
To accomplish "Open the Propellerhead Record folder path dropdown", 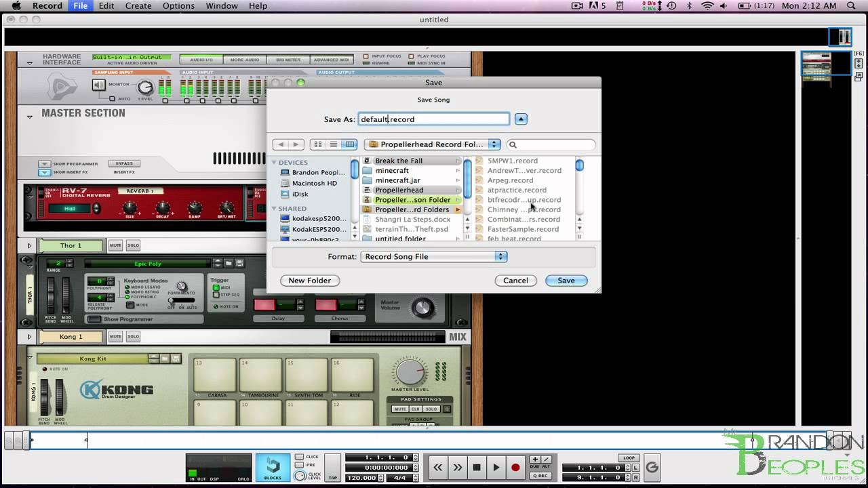I will pyautogui.click(x=433, y=144).
